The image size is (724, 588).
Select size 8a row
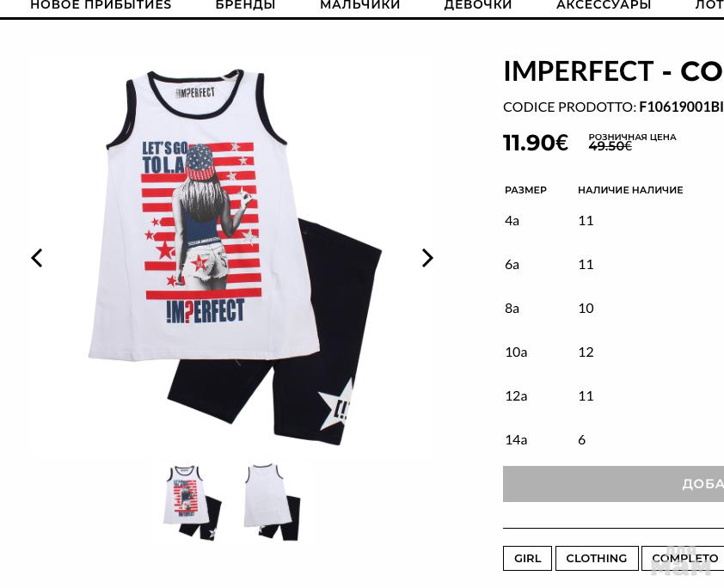(x=613, y=309)
